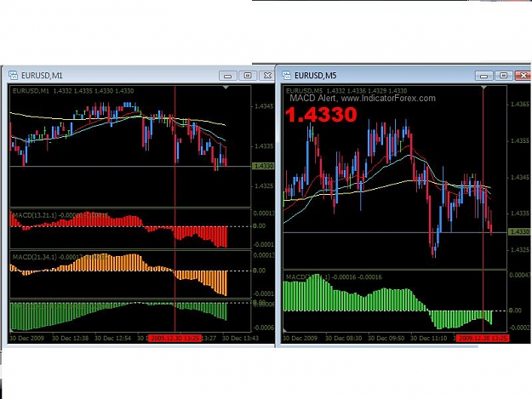Click the 1.4330 price label on M5 axis
The height and width of the screenshot is (399, 532).
point(519,232)
